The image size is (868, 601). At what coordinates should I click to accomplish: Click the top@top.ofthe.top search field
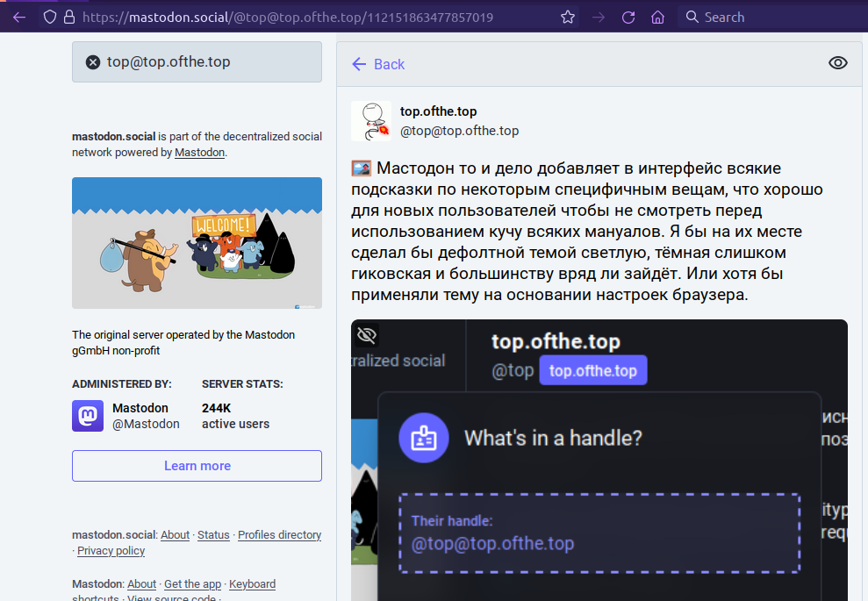click(x=197, y=62)
